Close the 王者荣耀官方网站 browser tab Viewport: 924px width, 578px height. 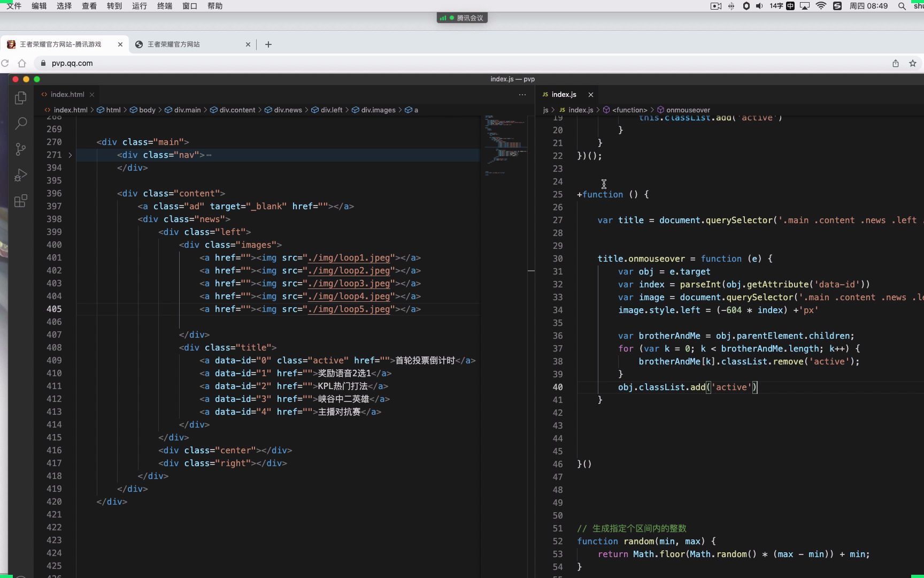coord(248,44)
